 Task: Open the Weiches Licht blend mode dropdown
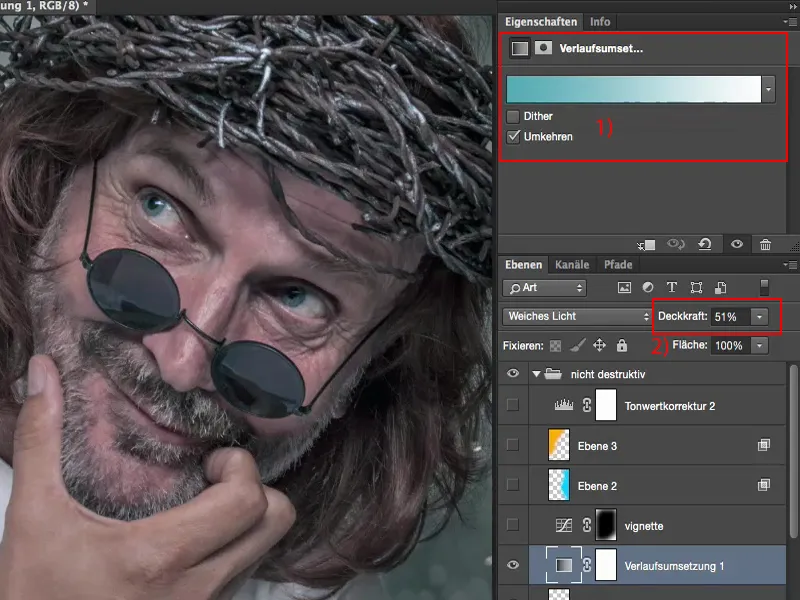pyautogui.click(x=576, y=316)
